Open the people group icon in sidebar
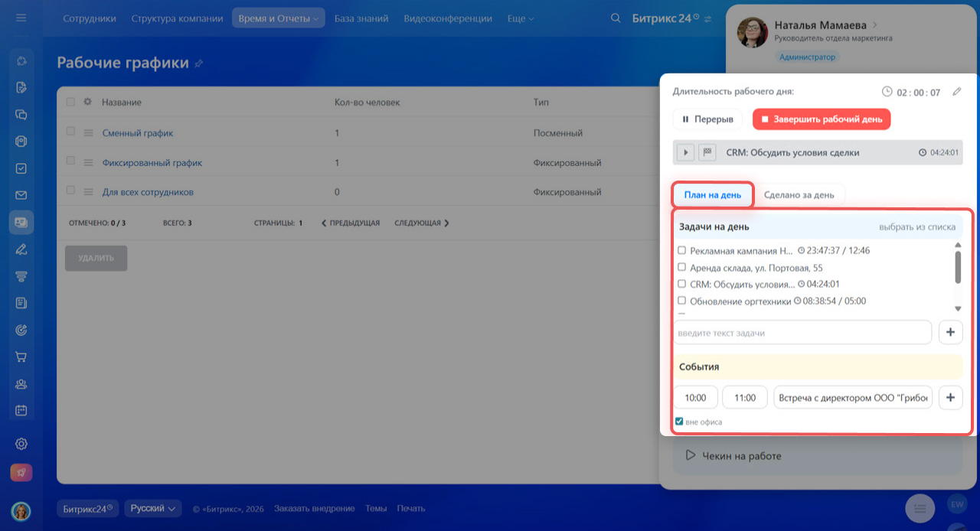 point(21,383)
